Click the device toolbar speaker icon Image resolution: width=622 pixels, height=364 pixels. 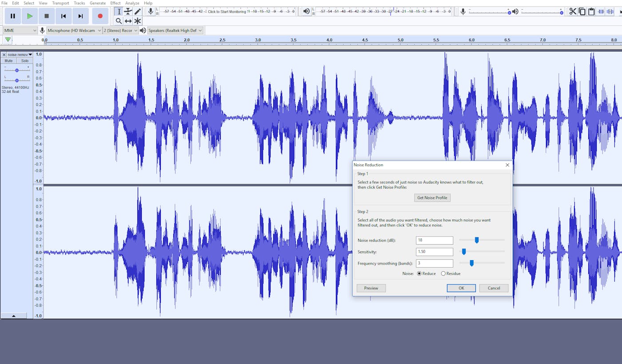click(143, 30)
